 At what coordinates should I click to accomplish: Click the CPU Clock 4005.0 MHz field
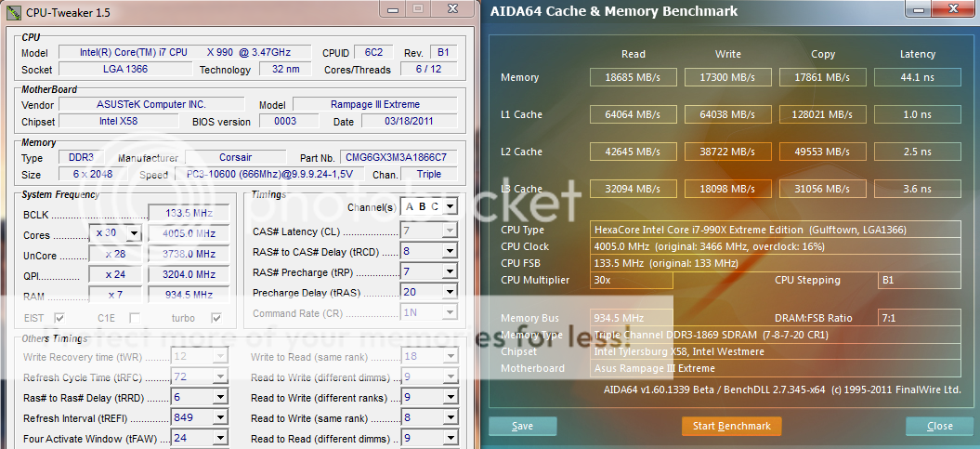[x=776, y=246]
